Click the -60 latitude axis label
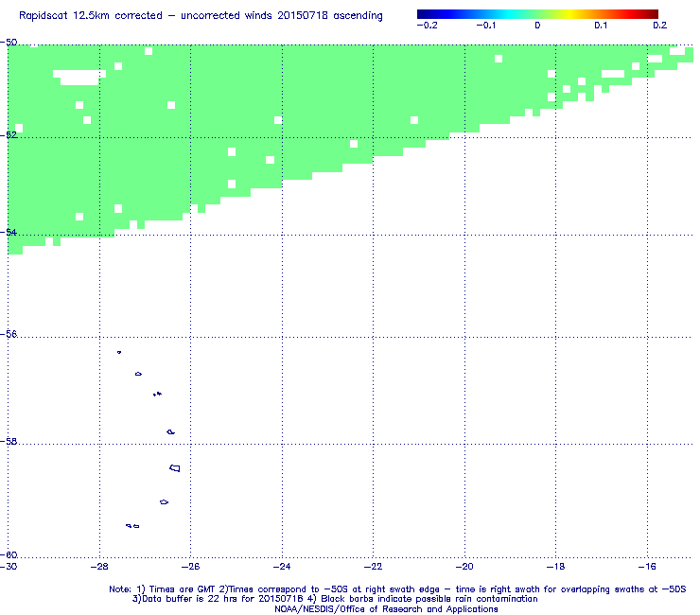The width and height of the screenshot is (700, 615). tap(9, 555)
